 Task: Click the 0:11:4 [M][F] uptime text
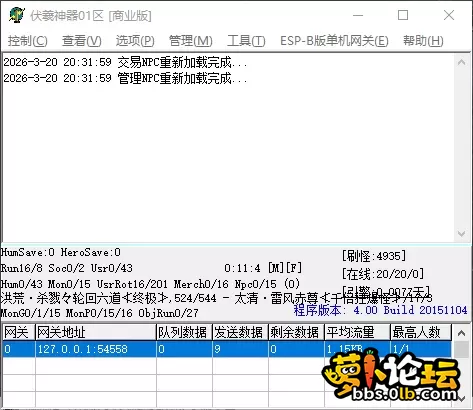pos(263,268)
